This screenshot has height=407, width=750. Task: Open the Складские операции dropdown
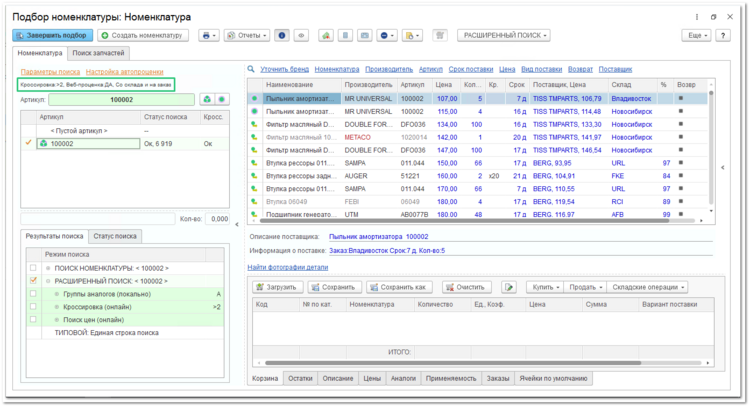(x=648, y=287)
